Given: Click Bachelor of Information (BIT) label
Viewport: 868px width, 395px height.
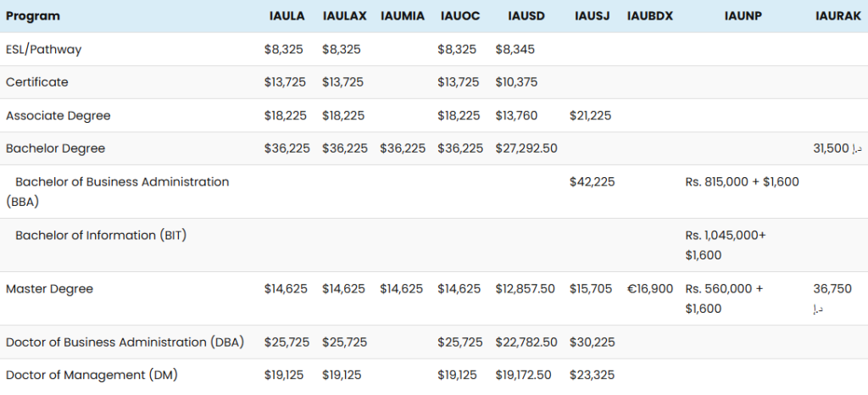Looking at the screenshot, I should (102, 235).
